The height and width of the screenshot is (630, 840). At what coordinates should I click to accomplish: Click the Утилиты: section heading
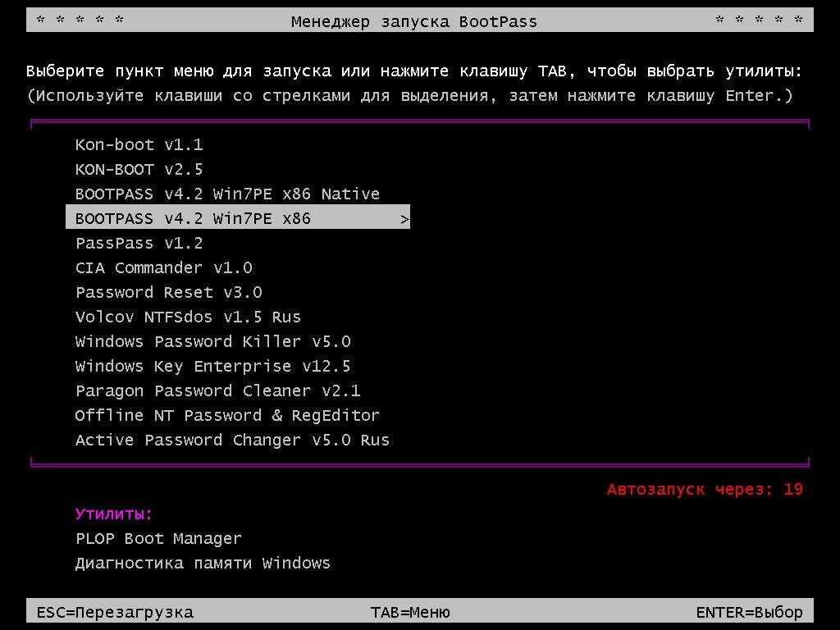pyautogui.click(x=113, y=514)
